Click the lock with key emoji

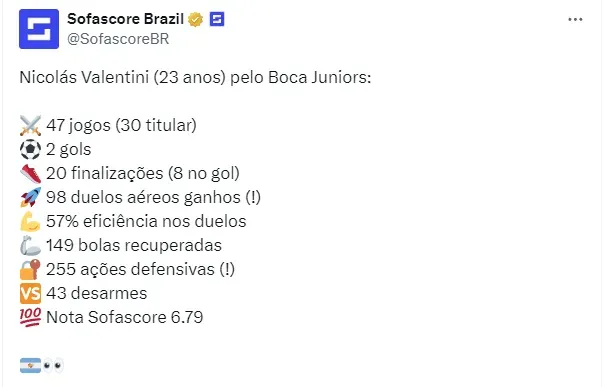30,269
